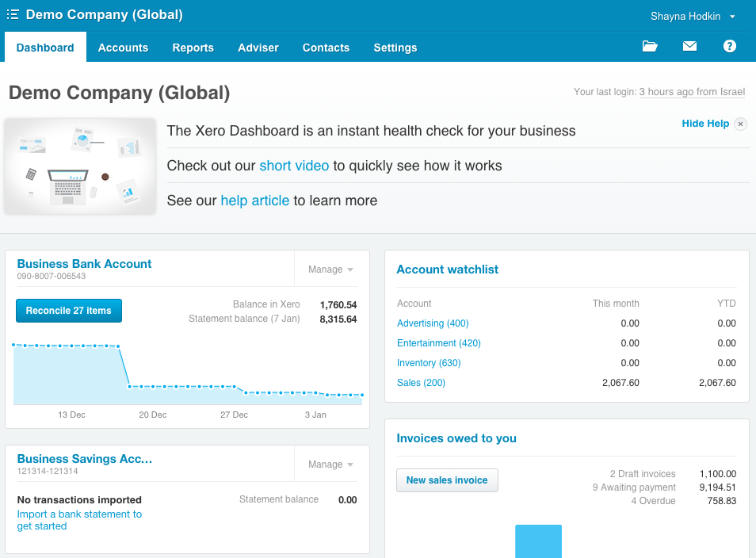
Task: Open Inventory (630) account
Action: (429, 363)
